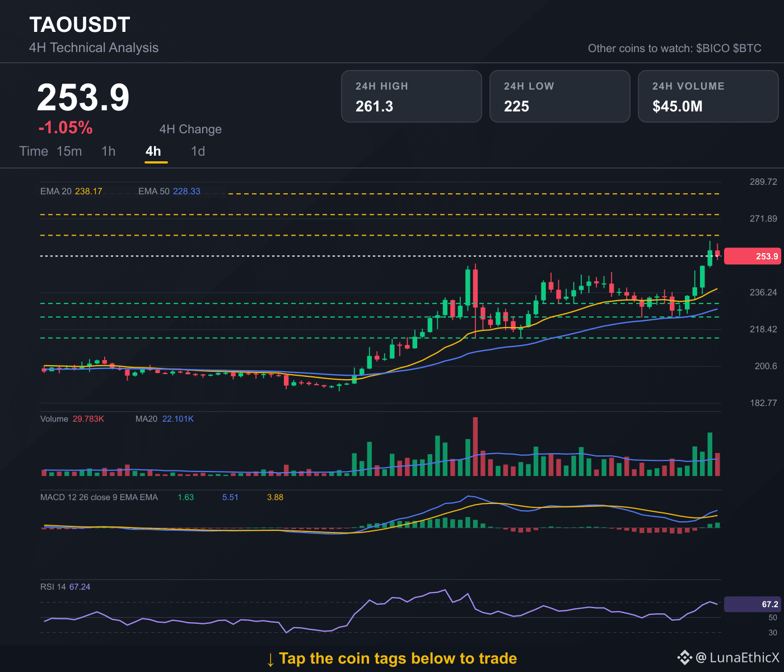The height and width of the screenshot is (672, 784).
Task: Open the $BICO coin tag
Action: click(x=713, y=48)
